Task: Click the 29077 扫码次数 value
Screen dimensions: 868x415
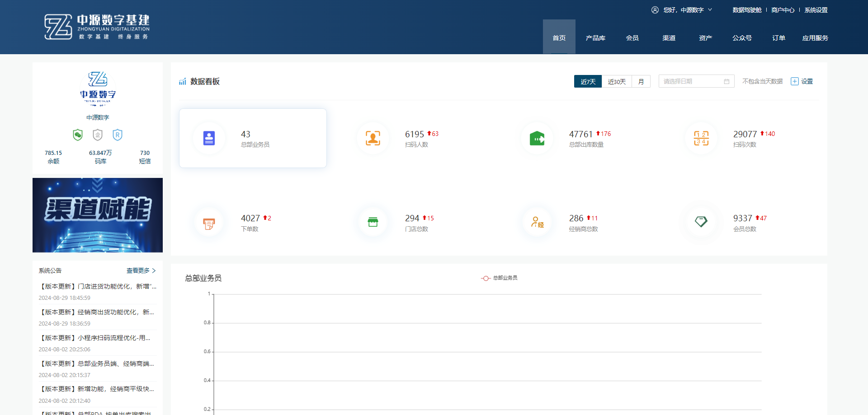Action: pos(745,134)
